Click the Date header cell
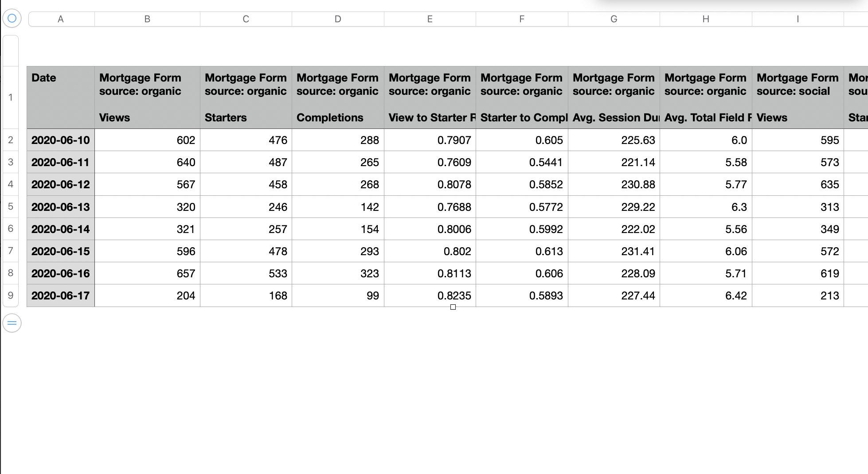The width and height of the screenshot is (868, 474). pos(61,97)
